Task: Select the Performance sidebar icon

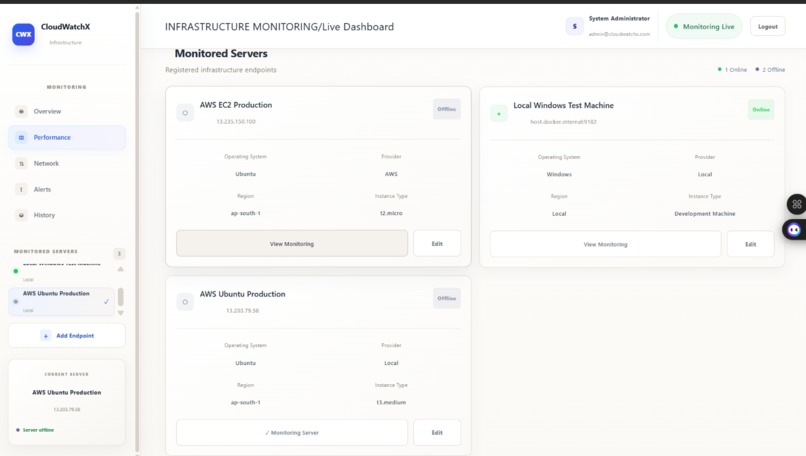Action: pos(21,137)
